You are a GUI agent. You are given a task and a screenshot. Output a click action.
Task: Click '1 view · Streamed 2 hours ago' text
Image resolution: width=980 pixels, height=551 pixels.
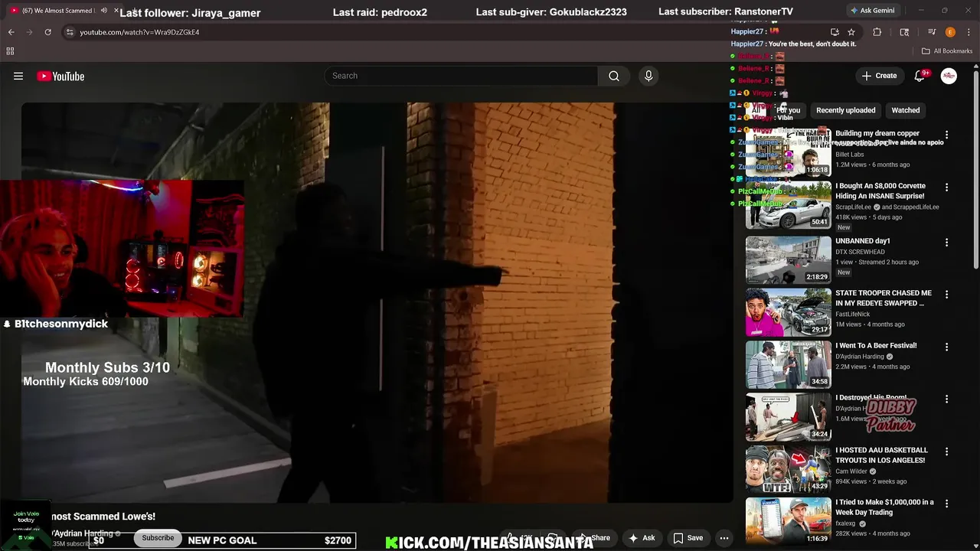[x=877, y=262]
